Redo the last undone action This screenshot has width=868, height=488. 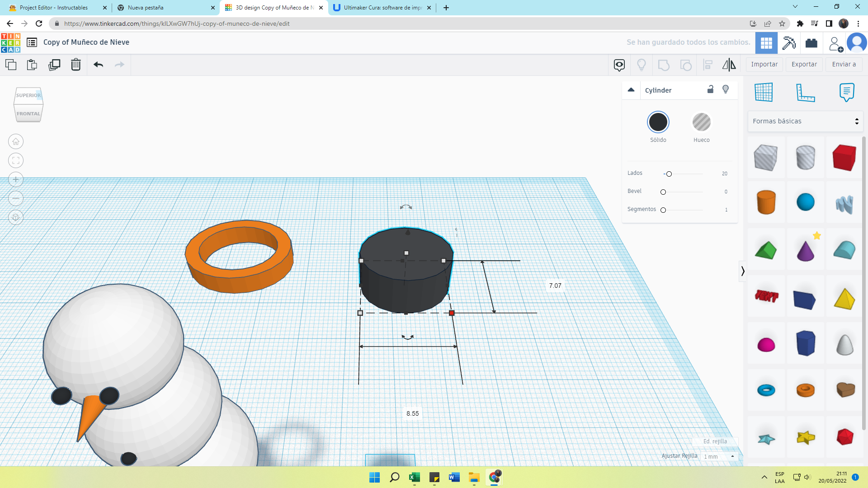[x=119, y=65]
